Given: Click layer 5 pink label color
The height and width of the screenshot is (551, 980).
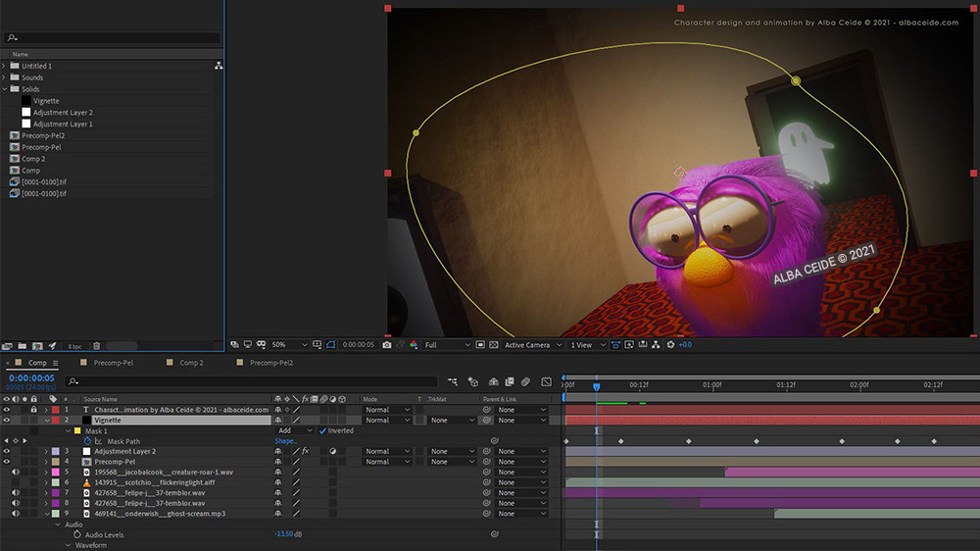Looking at the screenshot, I should tap(56, 473).
